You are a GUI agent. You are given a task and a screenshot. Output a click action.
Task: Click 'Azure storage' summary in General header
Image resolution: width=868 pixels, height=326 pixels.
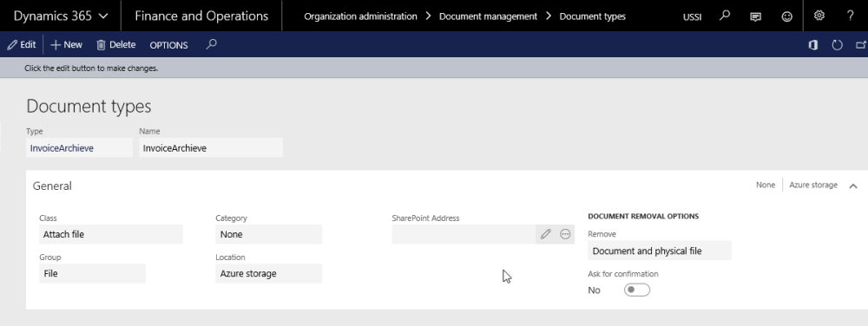click(812, 185)
